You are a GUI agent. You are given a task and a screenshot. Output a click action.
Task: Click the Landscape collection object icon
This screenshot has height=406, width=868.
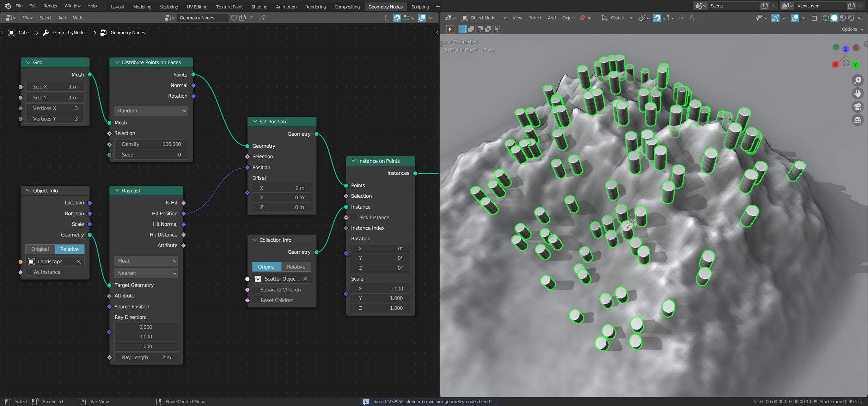point(31,260)
